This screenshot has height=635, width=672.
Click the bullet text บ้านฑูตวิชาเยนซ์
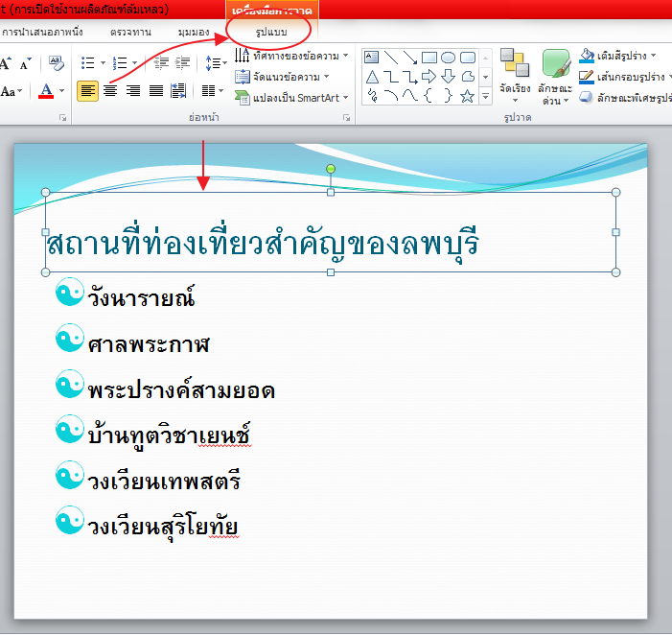[x=170, y=435]
